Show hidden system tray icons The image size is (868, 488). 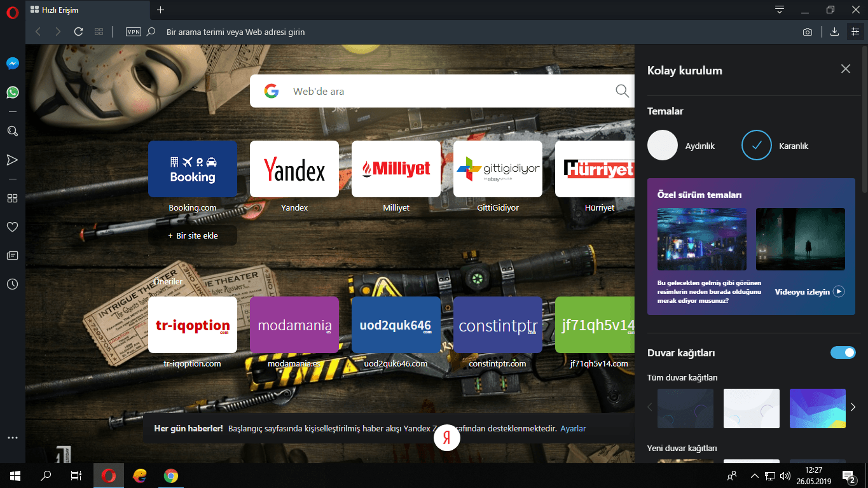pos(755,475)
